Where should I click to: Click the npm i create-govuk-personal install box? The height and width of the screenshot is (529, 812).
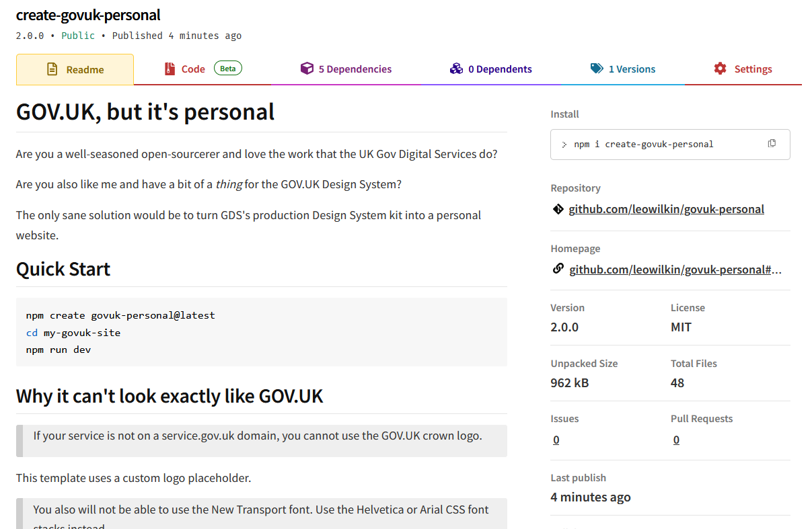click(670, 145)
